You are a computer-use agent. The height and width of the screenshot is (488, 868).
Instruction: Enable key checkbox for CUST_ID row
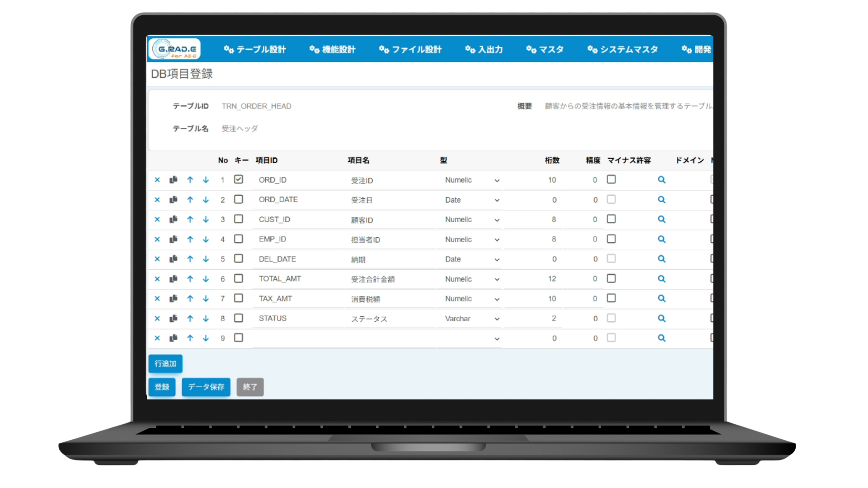pos(239,219)
